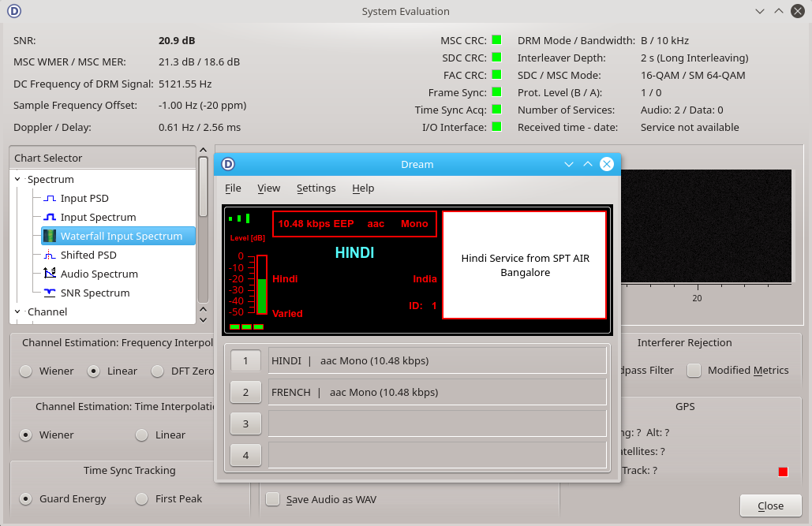Click the Chart Selector scrollbar thumb
This screenshot has width=812, height=526.
click(203, 186)
